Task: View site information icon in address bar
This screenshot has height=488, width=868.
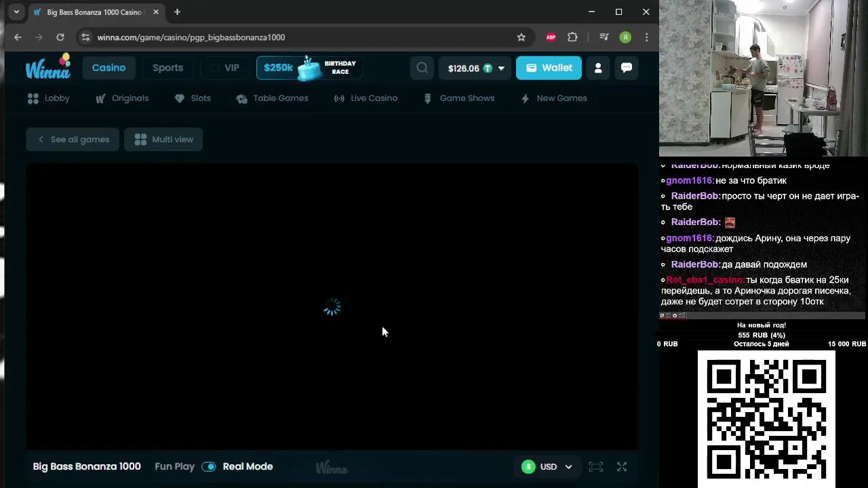Action: [x=85, y=37]
